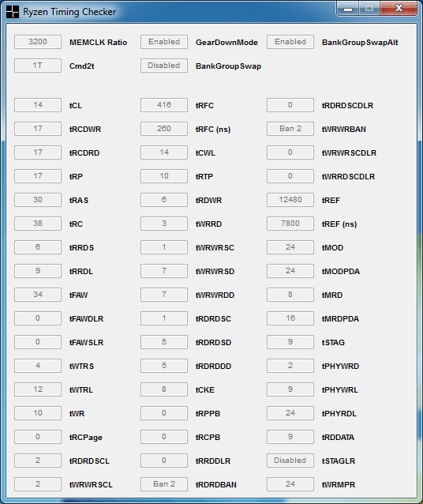Select the tRDRDSCL value field
The image size is (423, 504).
coord(38,461)
